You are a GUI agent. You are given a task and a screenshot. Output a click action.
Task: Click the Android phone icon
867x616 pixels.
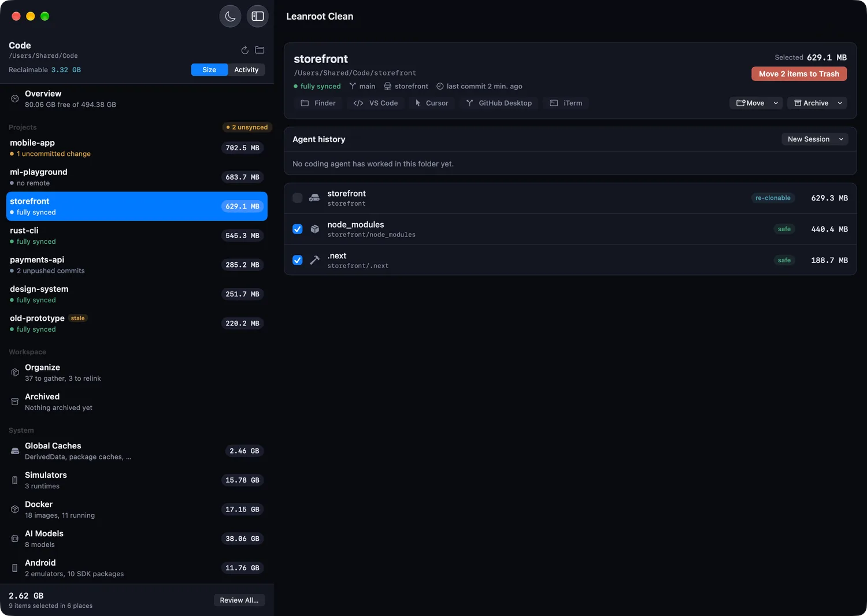click(15, 568)
